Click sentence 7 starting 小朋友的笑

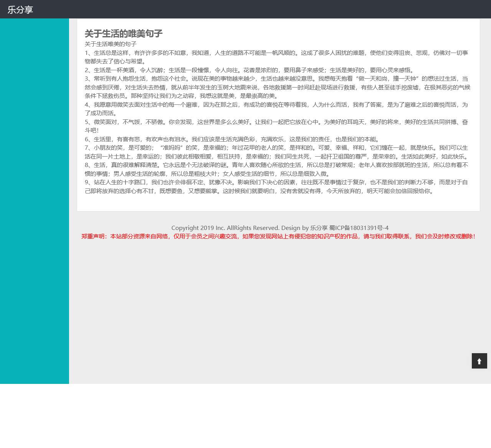(277, 152)
